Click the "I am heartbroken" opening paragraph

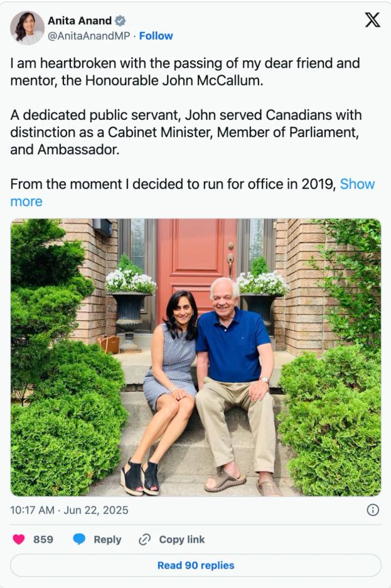pos(185,71)
